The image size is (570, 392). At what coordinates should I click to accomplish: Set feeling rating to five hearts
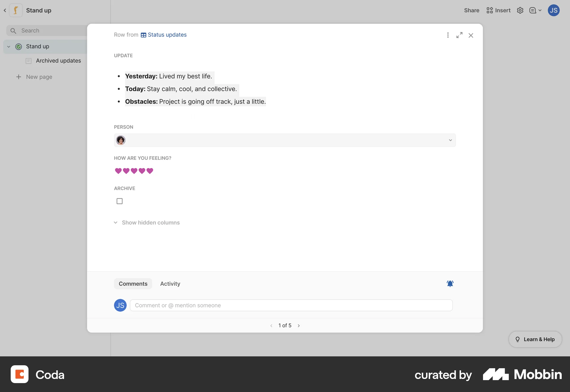(150, 171)
